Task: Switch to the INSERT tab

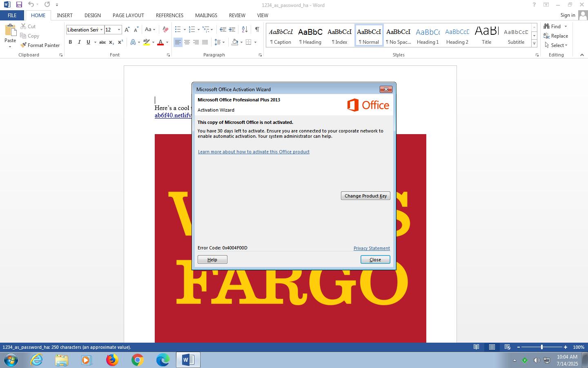Action: [x=65, y=15]
